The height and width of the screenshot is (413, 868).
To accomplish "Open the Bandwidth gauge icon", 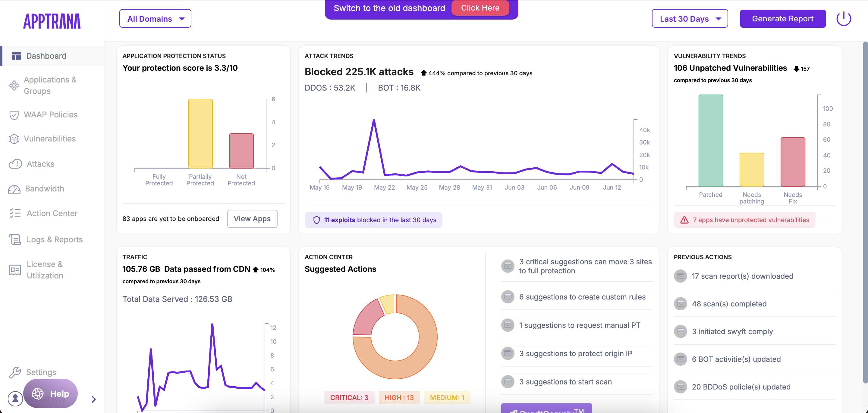I will (14, 189).
